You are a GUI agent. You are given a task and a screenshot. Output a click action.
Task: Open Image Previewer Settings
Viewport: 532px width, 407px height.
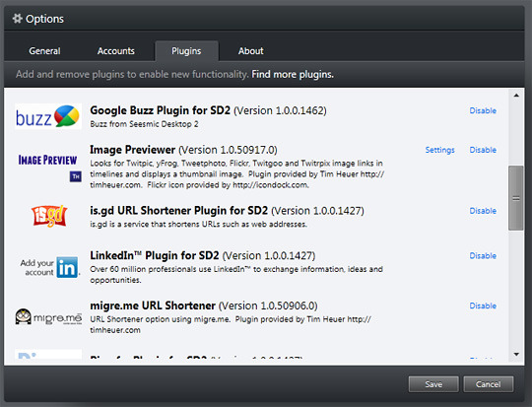439,150
